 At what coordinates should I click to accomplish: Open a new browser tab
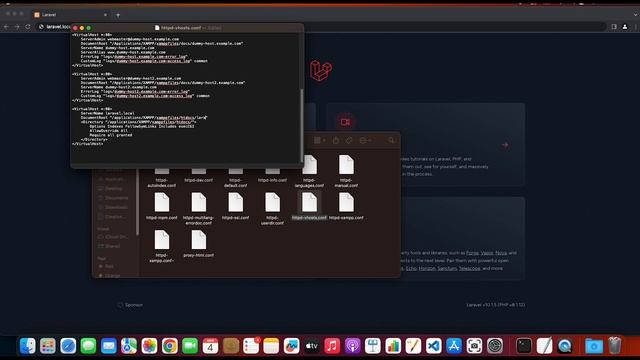click(x=118, y=15)
